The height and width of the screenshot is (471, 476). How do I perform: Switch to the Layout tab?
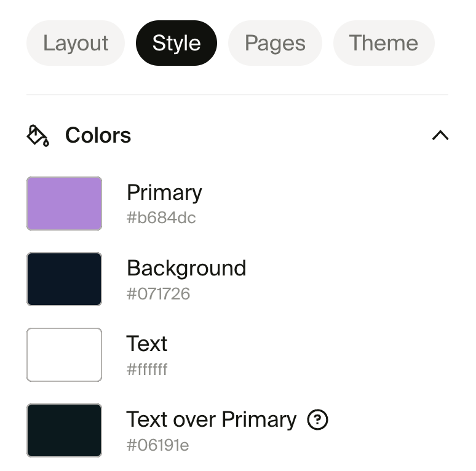click(x=76, y=43)
